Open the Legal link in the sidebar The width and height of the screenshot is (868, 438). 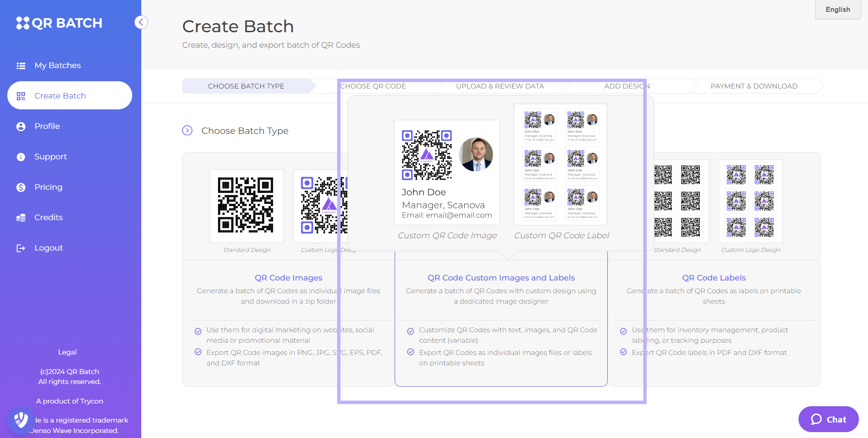pyautogui.click(x=67, y=352)
